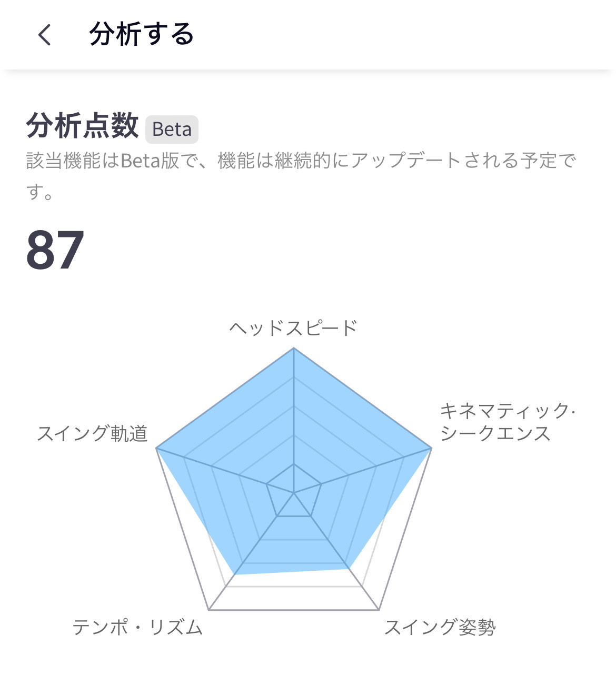This screenshot has height=685, width=616.
Task: Click the radar chart's top ヘッドスピード vertex
Action: (x=294, y=348)
